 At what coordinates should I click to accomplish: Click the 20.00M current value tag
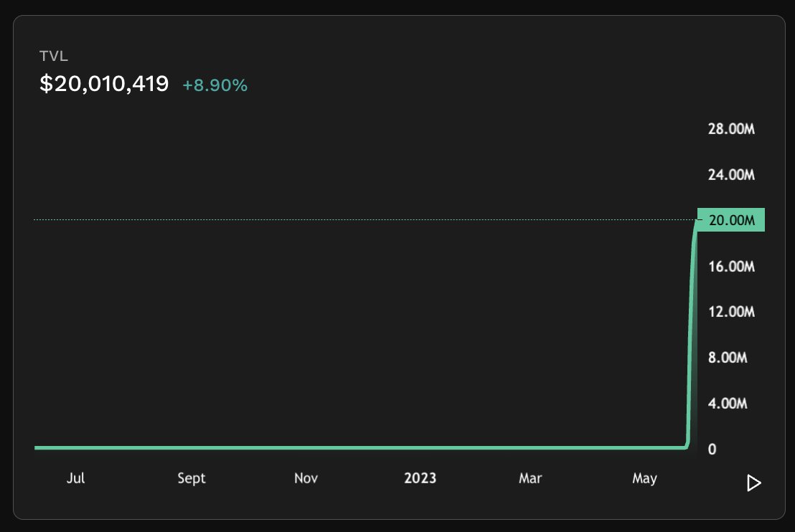(731, 220)
